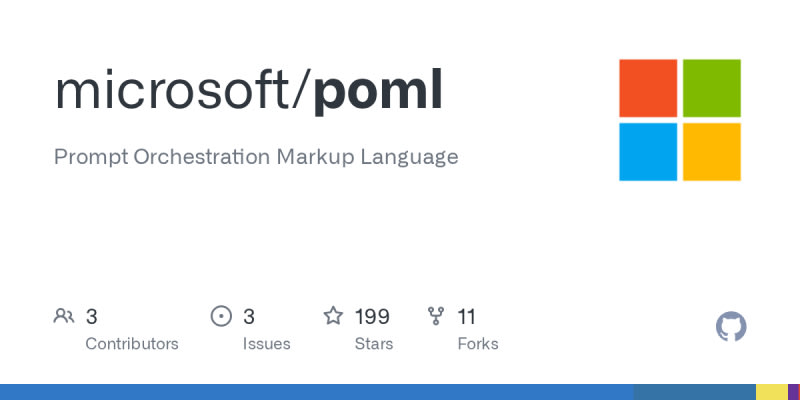This screenshot has width=800, height=400.
Task: Click the Issues circle-dot icon
Action: 221,317
